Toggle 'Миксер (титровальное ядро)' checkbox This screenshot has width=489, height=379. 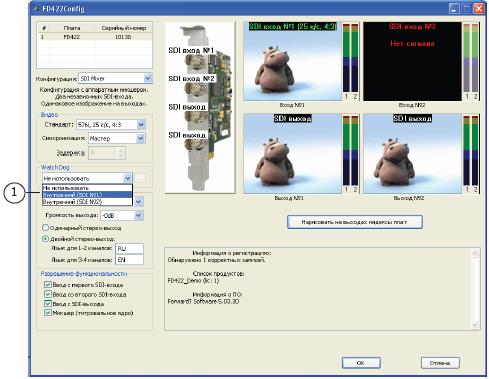pyautogui.click(x=48, y=313)
